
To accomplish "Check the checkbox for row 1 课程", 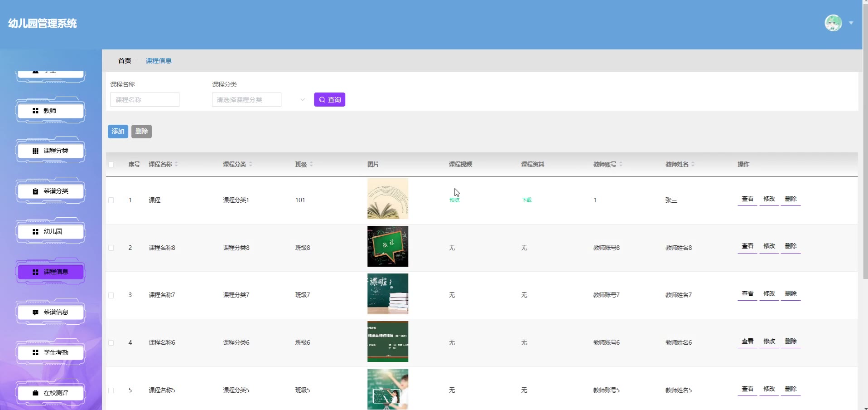I will click(x=111, y=200).
